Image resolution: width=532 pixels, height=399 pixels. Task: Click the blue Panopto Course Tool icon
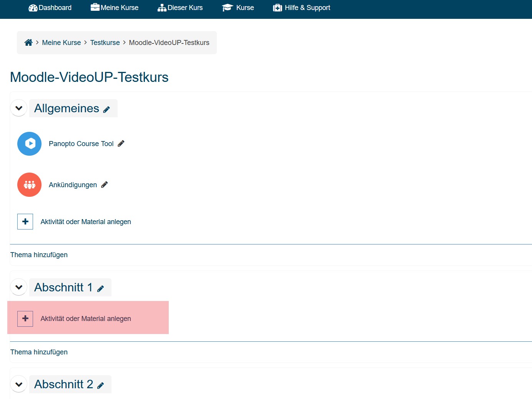click(x=29, y=144)
